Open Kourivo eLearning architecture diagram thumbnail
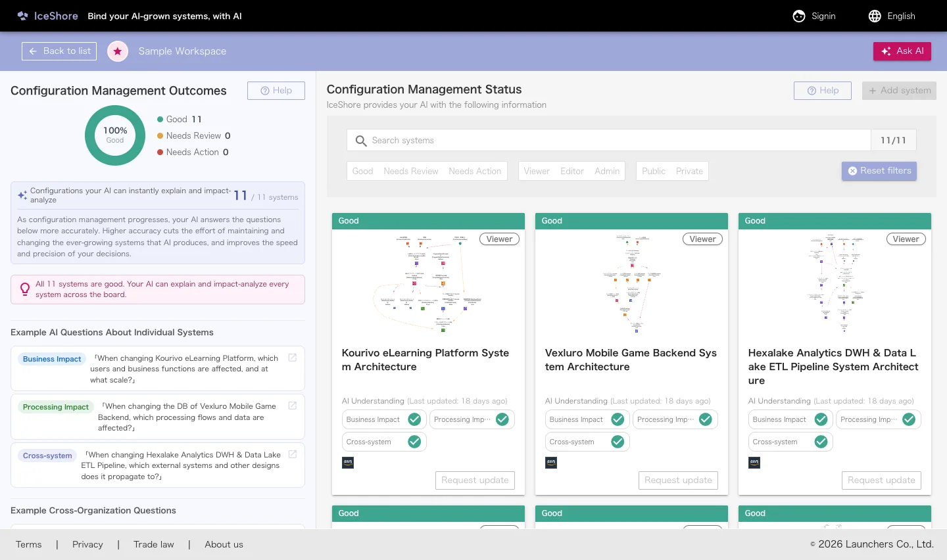 [428, 283]
